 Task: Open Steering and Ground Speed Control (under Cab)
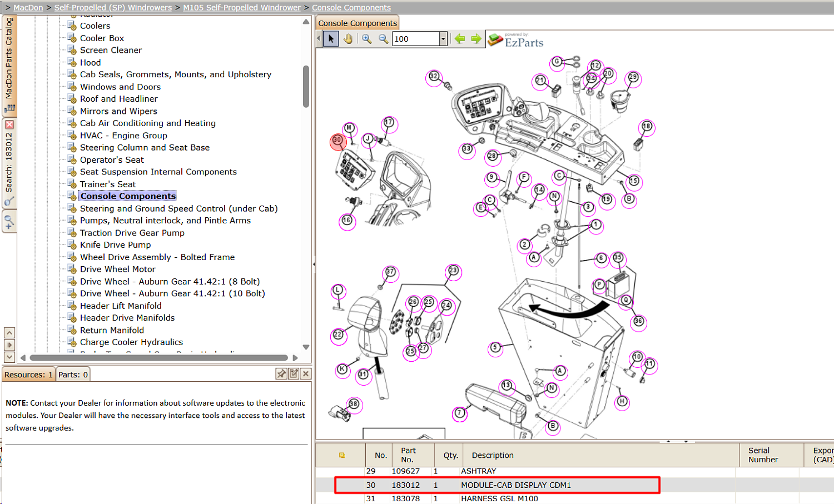(x=178, y=208)
